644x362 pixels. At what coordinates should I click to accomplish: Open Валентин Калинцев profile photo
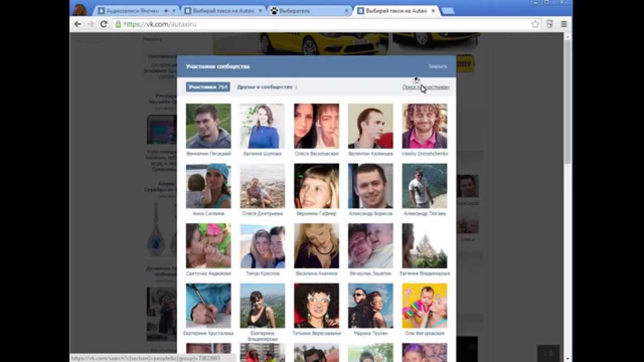click(370, 126)
